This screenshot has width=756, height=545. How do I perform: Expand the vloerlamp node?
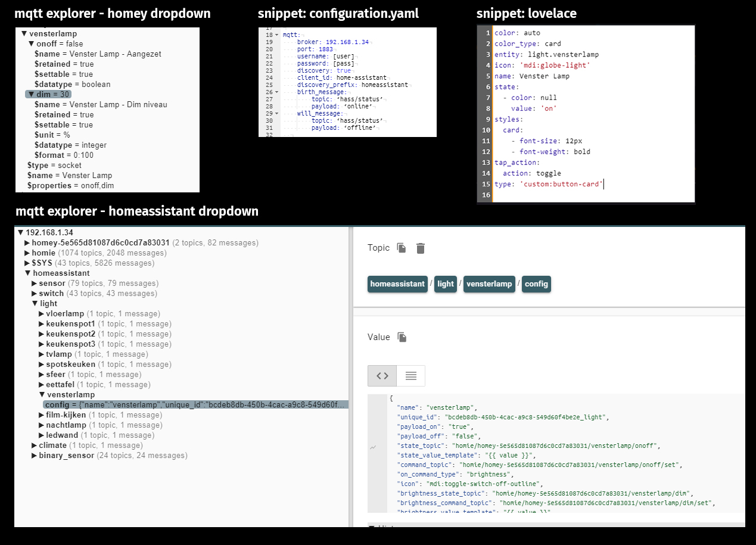[x=42, y=314]
